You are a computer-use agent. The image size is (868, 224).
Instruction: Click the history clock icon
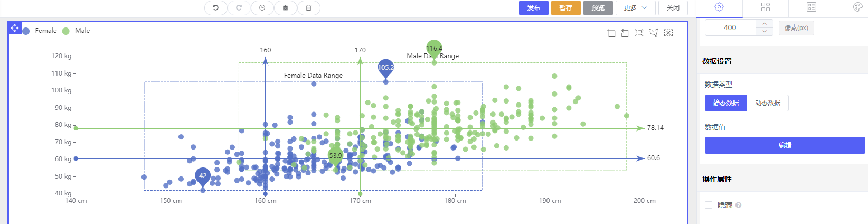tap(262, 8)
